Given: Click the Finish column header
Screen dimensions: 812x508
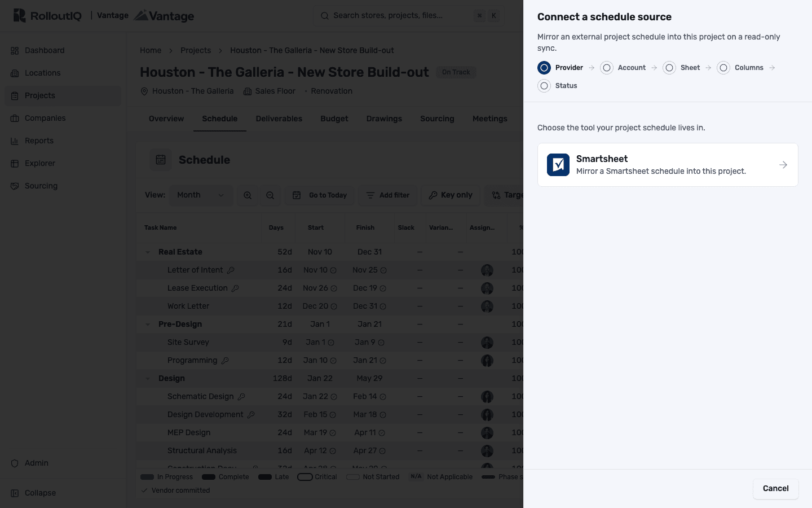Looking at the screenshot, I should [365, 227].
